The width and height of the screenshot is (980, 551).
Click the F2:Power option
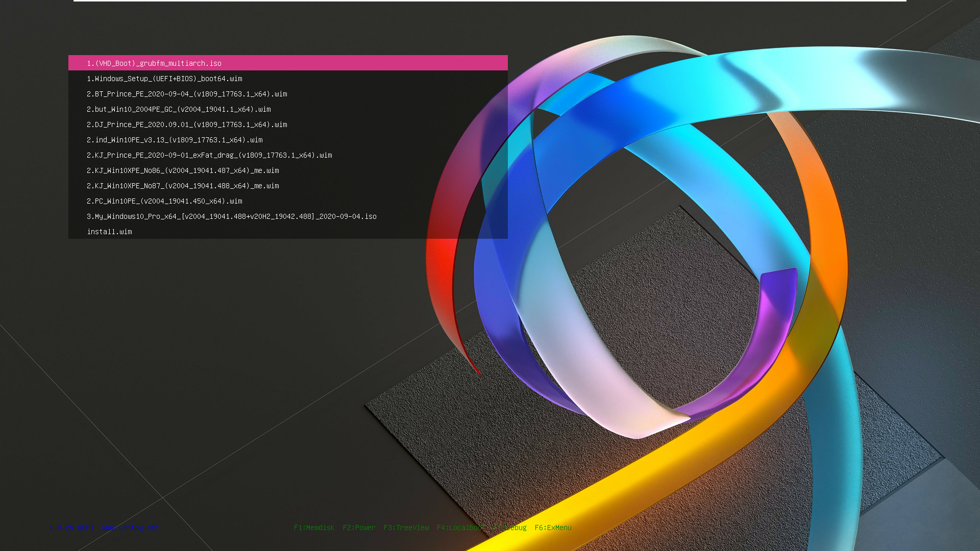tap(359, 528)
